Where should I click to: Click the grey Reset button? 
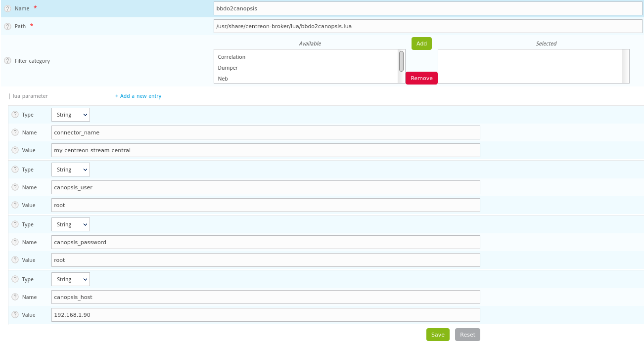pyautogui.click(x=467, y=335)
